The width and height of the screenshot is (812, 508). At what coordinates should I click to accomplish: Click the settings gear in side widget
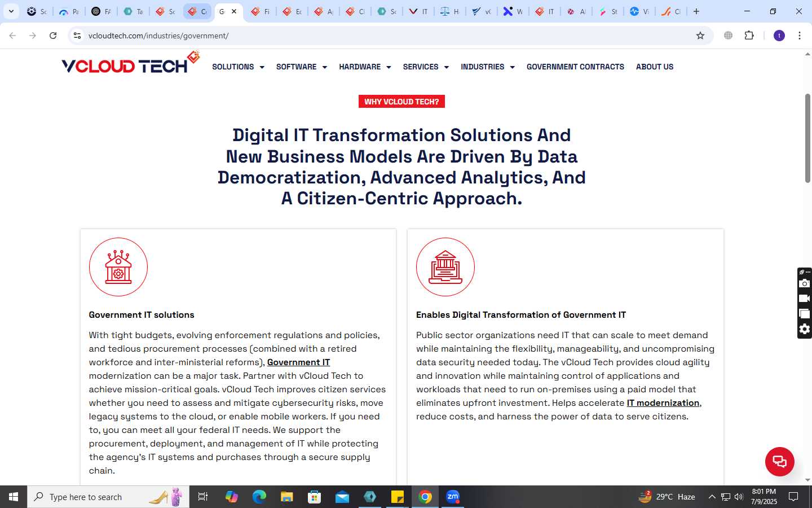[805, 329]
